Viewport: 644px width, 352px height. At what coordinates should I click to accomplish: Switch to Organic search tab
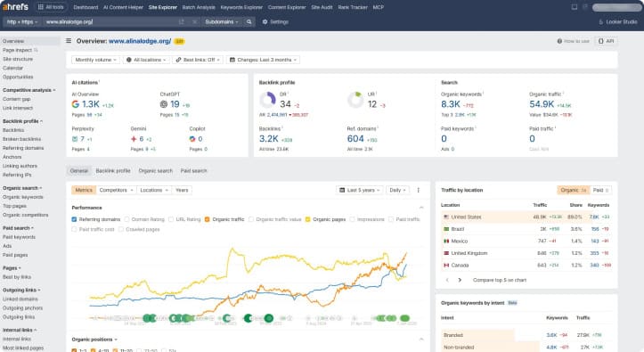pyautogui.click(x=155, y=171)
